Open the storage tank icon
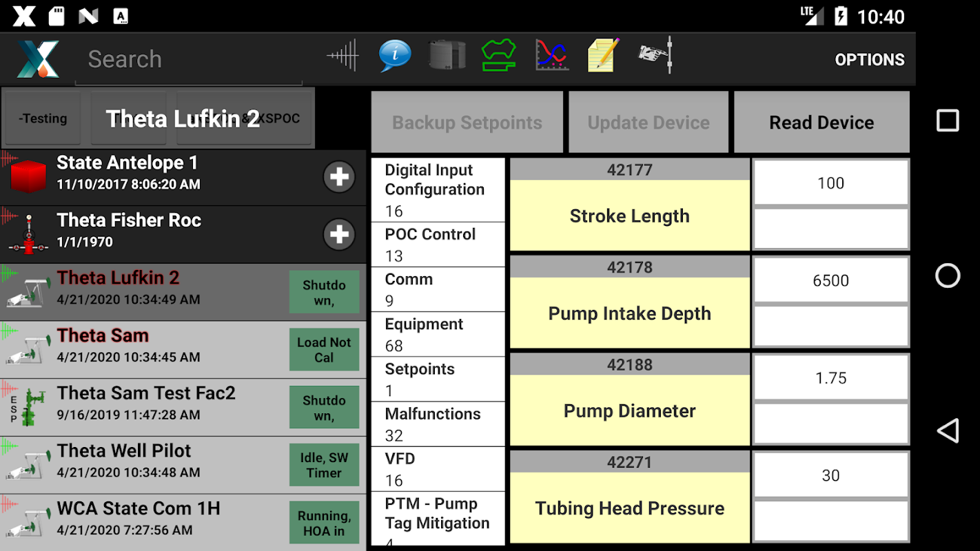 pos(447,56)
